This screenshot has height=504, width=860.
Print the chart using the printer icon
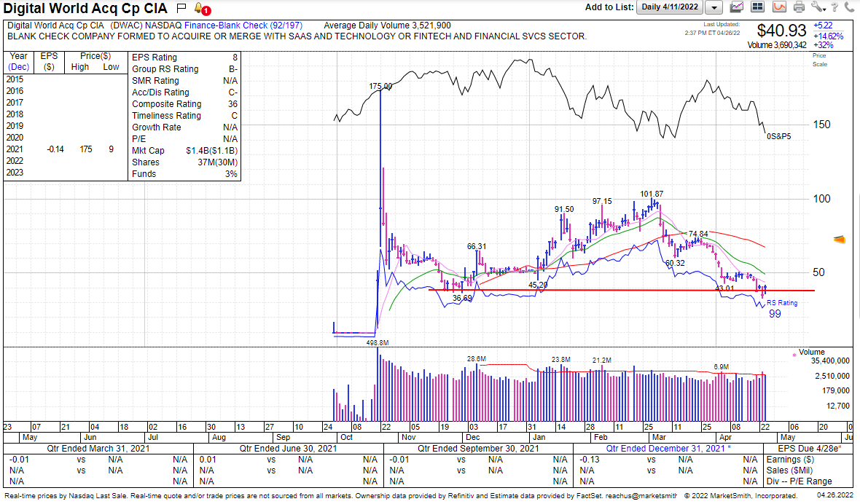click(799, 7)
